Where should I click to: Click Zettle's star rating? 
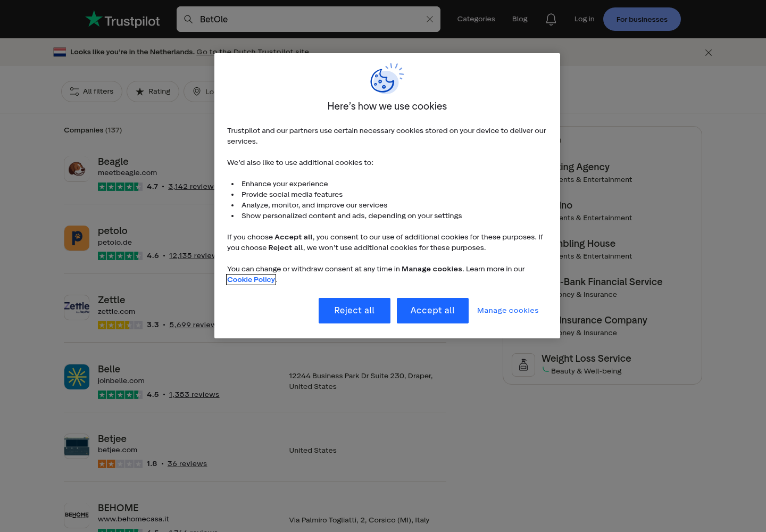pos(120,325)
